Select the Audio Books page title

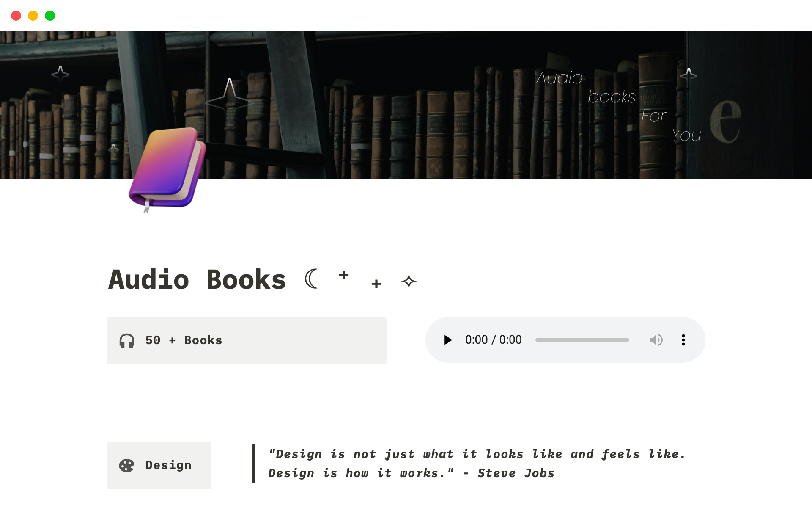pyautogui.click(x=197, y=279)
